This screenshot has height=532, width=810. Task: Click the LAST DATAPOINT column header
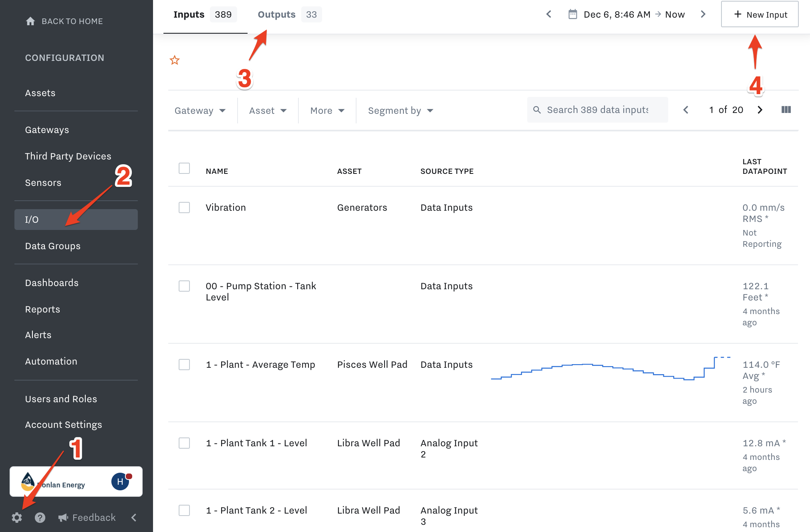coord(765,167)
